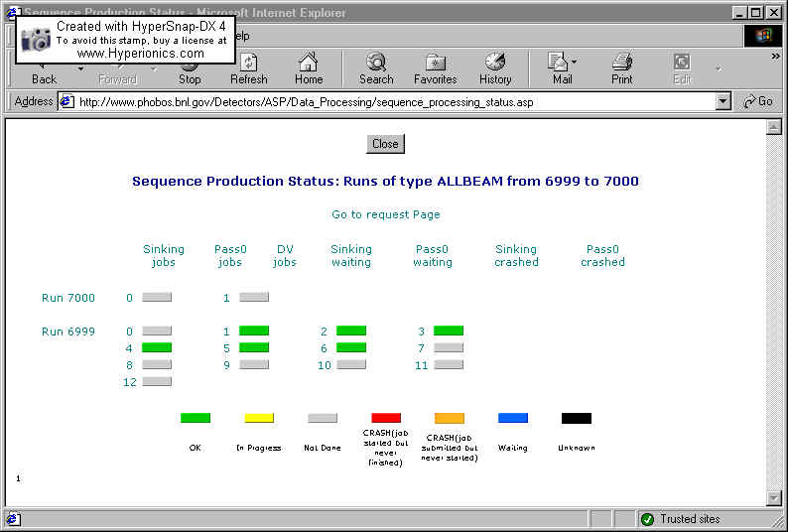Click Run 7000 sequence 1 gray bar
The image size is (788, 532).
pyautogui.click(x=254, y=297)
